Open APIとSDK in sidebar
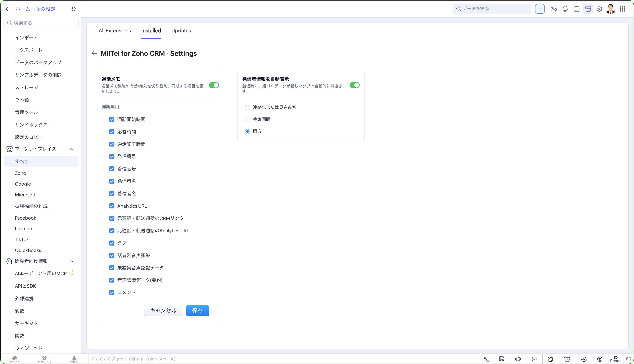 (25, 286)
